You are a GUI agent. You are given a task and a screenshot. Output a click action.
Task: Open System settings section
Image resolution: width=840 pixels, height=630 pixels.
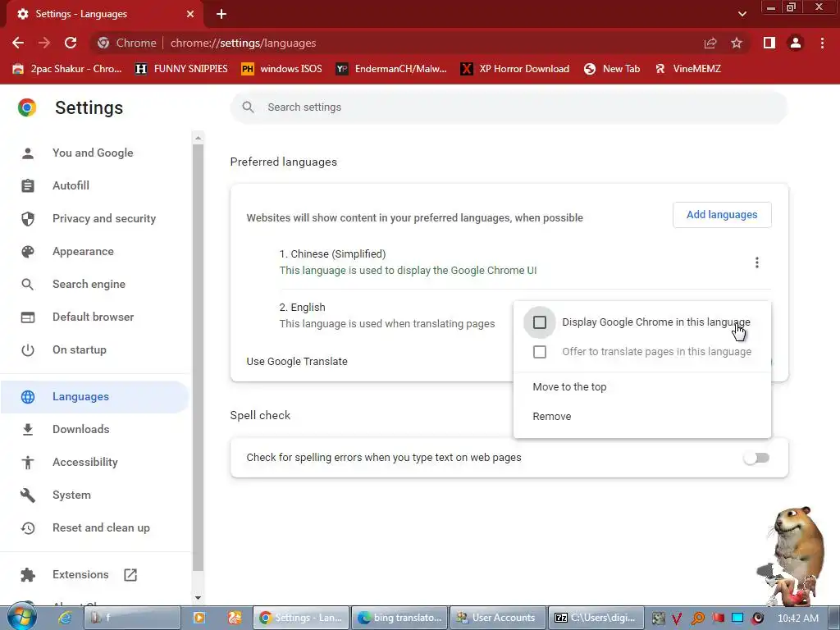[71, 495]
